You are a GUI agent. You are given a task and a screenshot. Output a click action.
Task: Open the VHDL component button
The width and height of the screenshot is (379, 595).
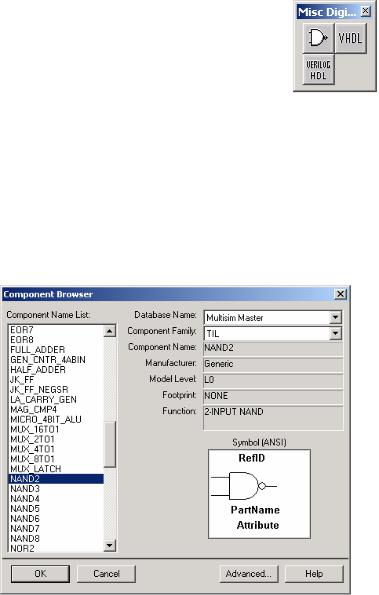(x=350, y=38)
